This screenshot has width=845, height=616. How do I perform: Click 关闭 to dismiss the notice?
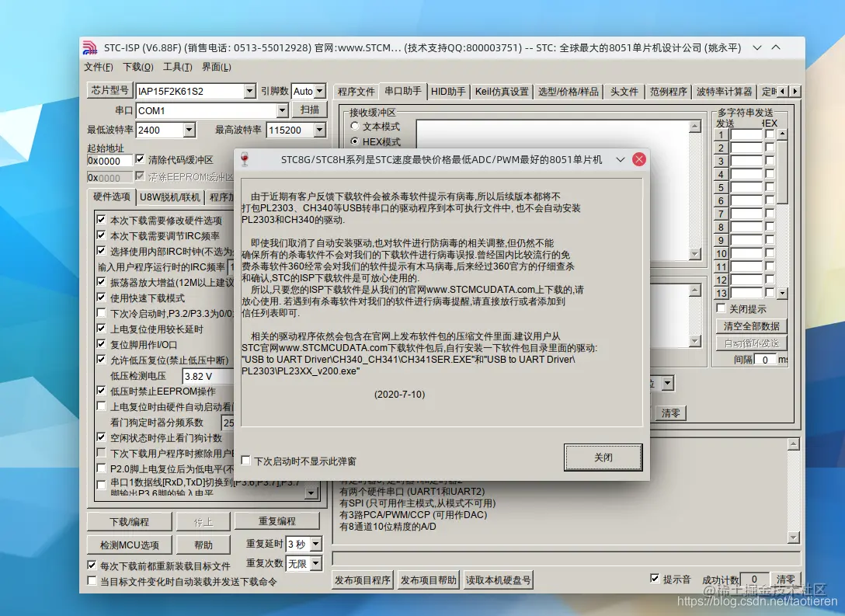[603, 458]
